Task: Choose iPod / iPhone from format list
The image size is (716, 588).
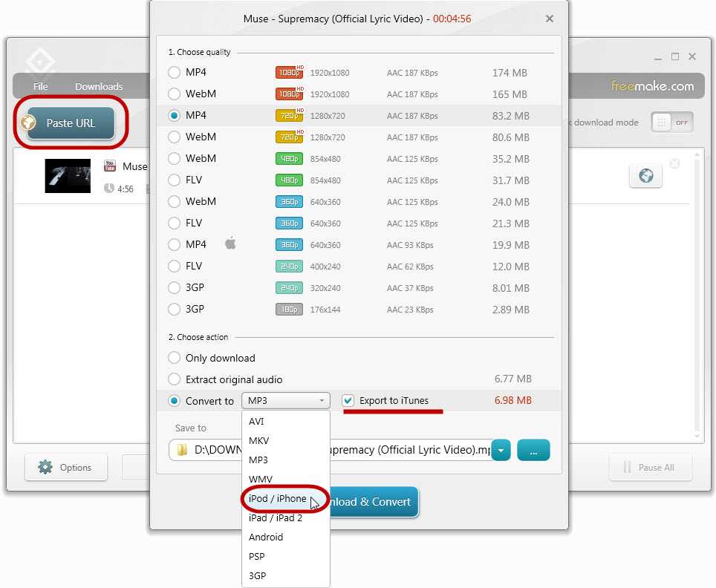Action: pyautogui.click(x=278, y=499)
